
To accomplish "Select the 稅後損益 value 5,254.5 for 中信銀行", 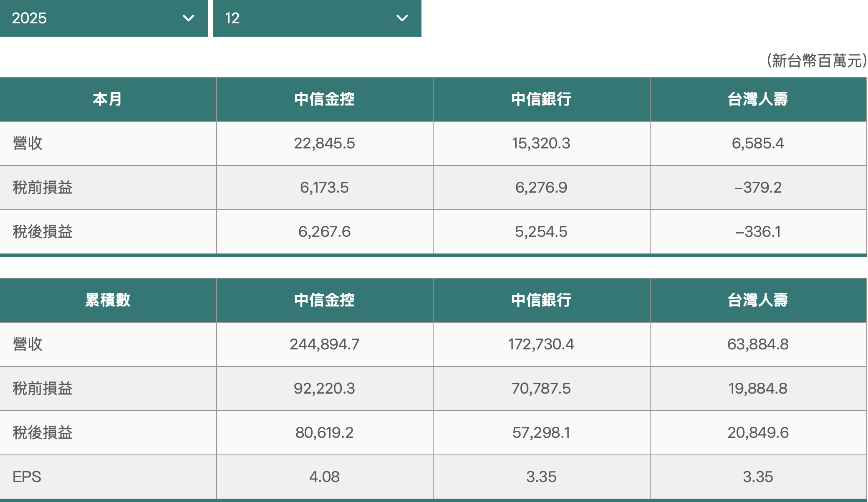I will point(541,231).
